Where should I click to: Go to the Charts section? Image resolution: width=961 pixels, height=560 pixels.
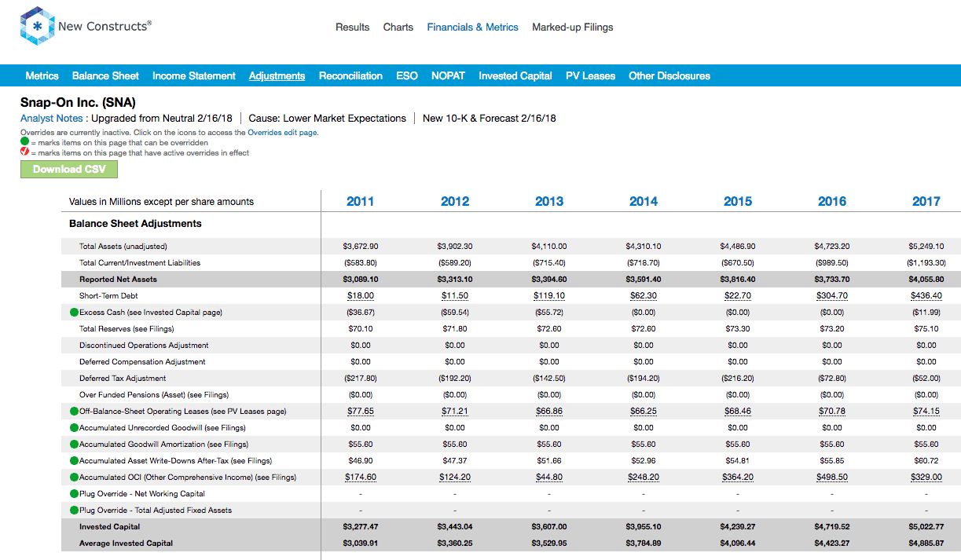(x=398, y=27)
